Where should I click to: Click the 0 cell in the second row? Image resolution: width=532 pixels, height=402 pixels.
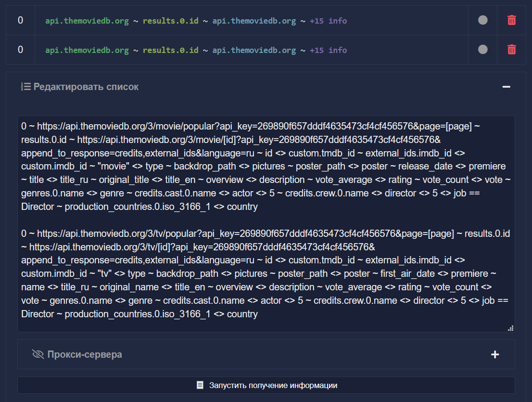pyautogui.click(x=20, y=50)
